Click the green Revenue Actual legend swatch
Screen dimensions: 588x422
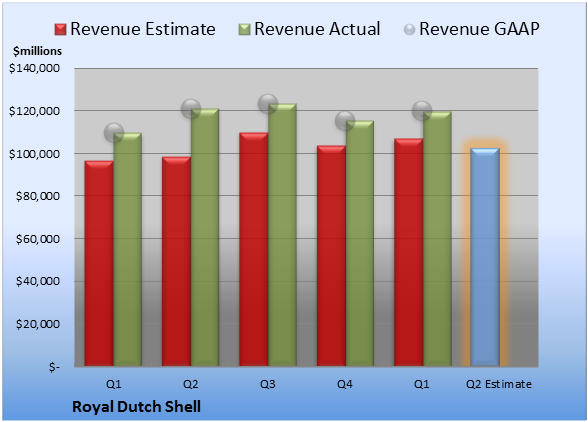coord(244,30)
